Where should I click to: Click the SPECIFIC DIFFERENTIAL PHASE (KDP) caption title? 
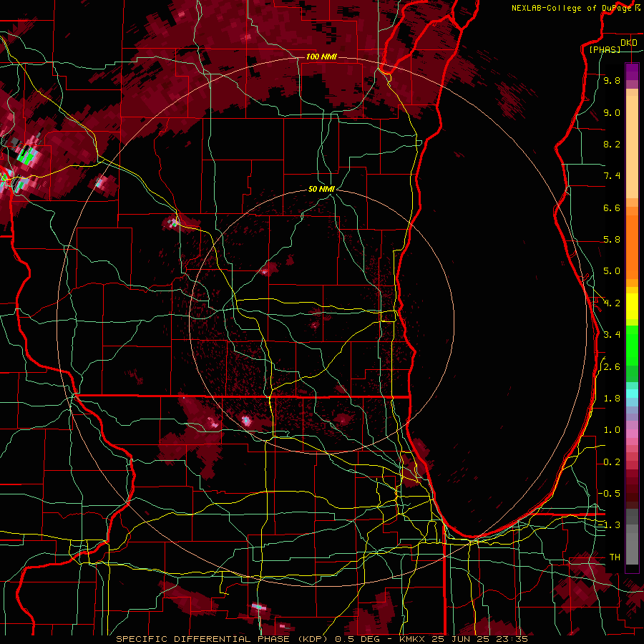223,639
